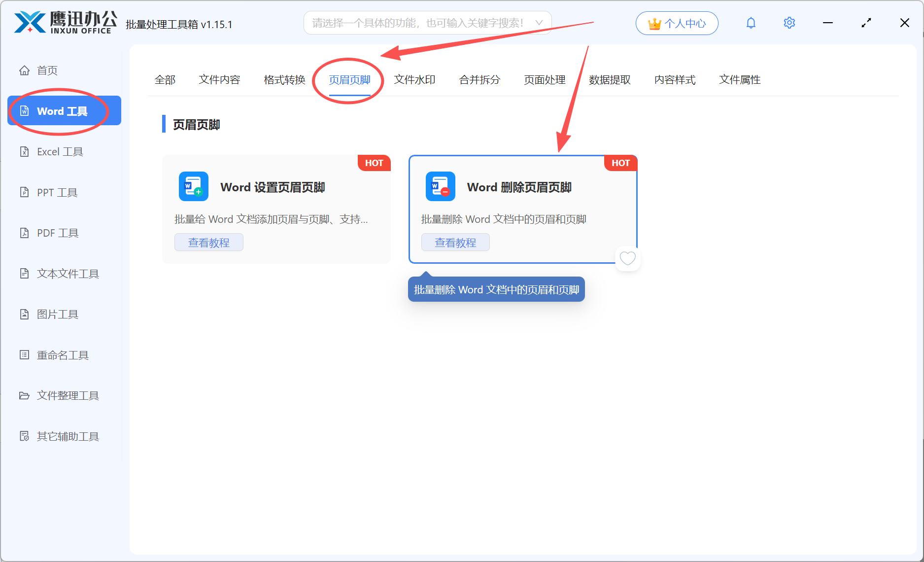Screen dimensions: 924x562
Task: Click 查看教程 under Word 删除页眉页脚
Action: [455, 243]
